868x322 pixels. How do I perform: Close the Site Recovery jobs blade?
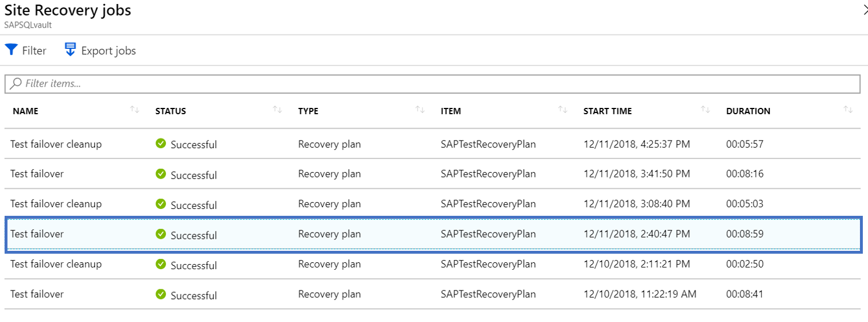pyautogui.click(x=865, y=9)
